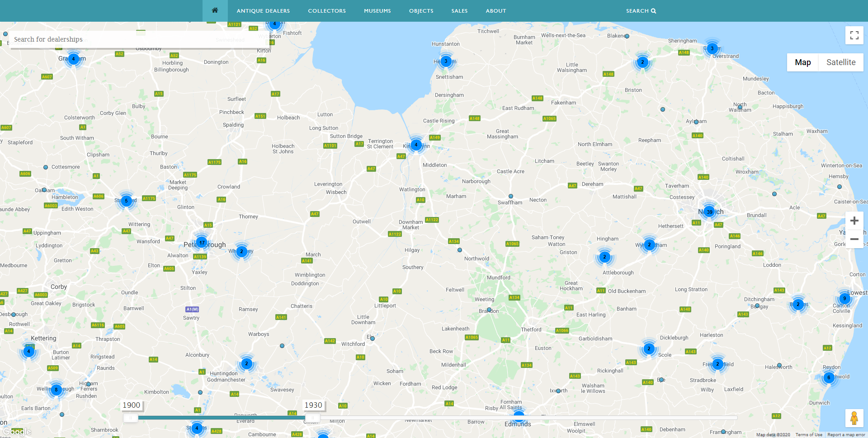Image resolution: width=868 pixels, height=438 pixels.
Task: Open the Collectors menu
Action: 327,11
